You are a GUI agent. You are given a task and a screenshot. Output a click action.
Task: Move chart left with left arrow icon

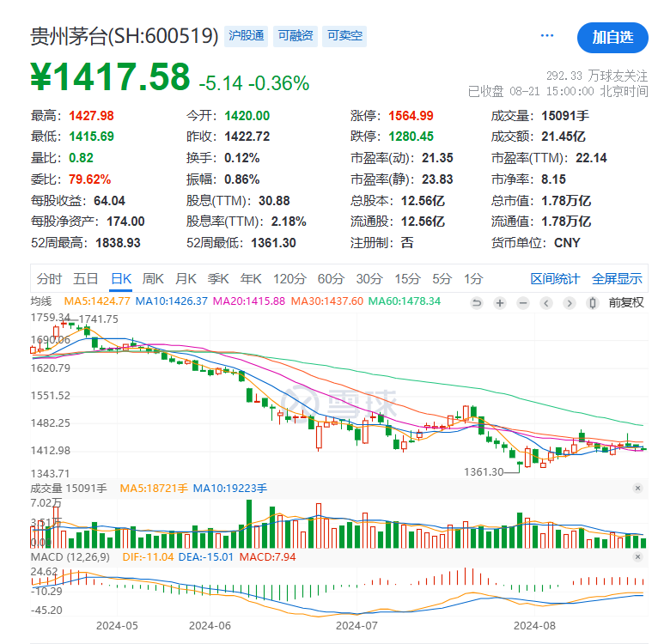546,303
